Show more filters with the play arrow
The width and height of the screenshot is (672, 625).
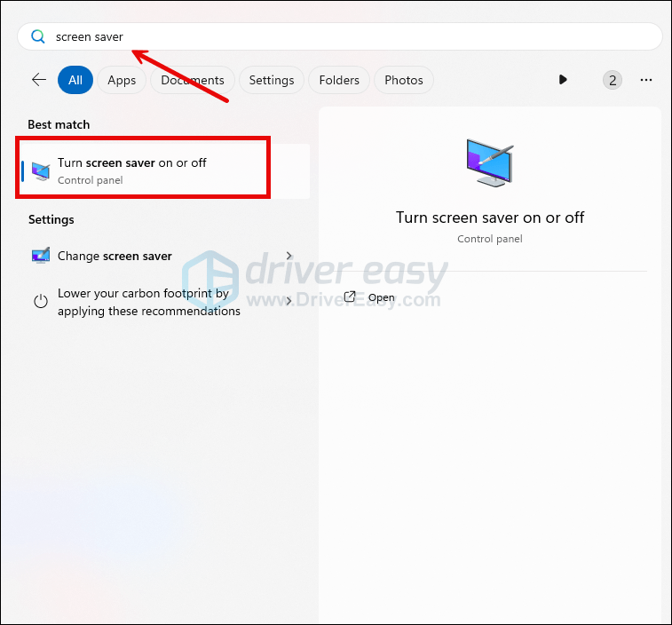click(563, 80)
